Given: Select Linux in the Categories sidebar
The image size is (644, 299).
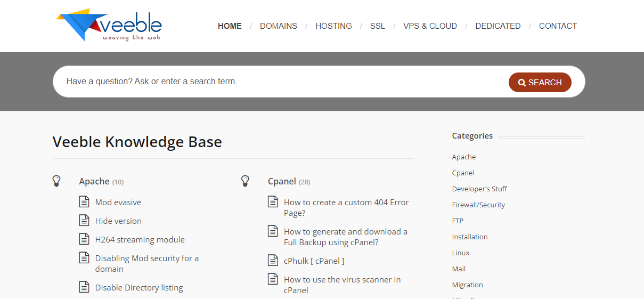Looking at the screenshot, I should click(461, 253).
